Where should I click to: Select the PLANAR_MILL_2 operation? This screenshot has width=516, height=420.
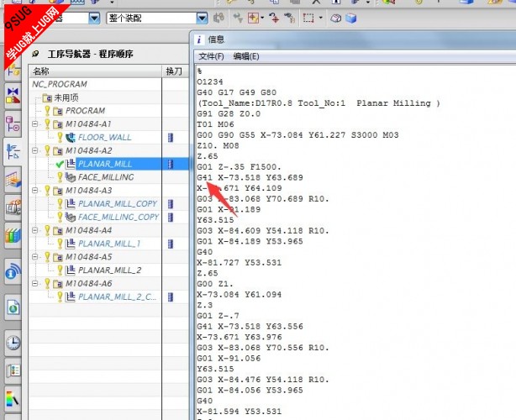[109, 270]
